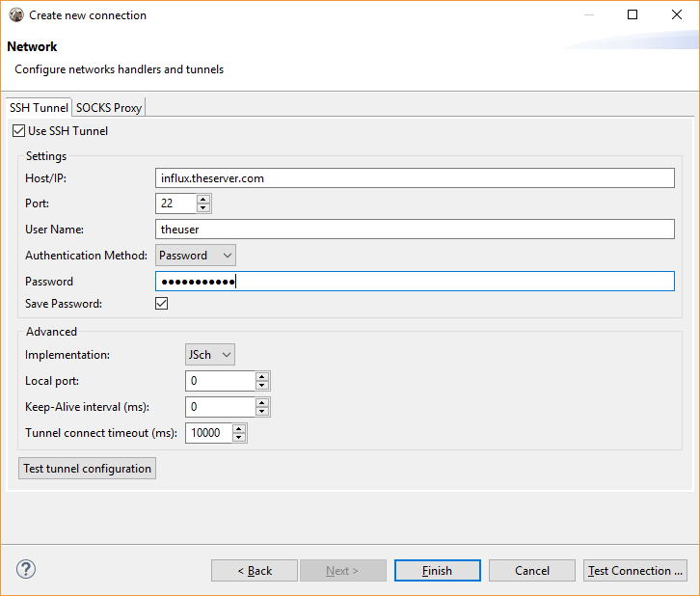
Task: Increase Keep-Alive interval with up arrow
Action: tap(262, 403)
